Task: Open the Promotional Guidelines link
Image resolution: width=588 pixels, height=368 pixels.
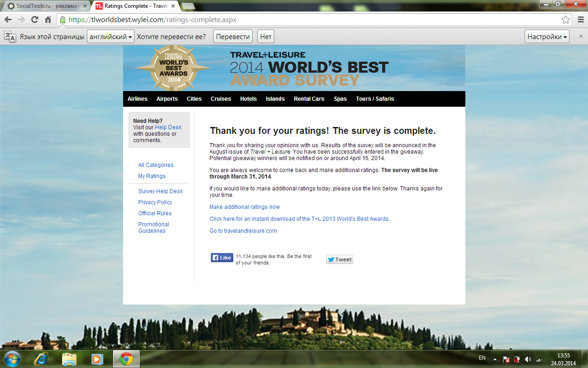Action: 154,228
